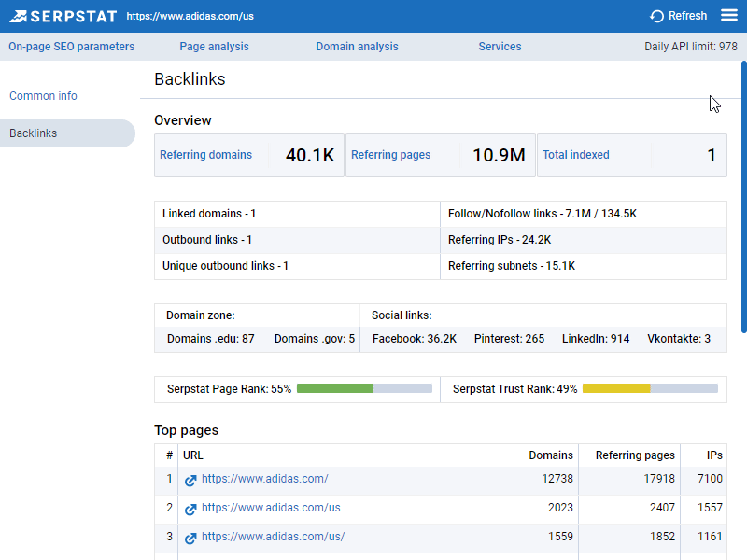Click 'Domains .gov: 5' text
Image resolution: width=747 pixels, height=560 pixels.
coord(315,339)
